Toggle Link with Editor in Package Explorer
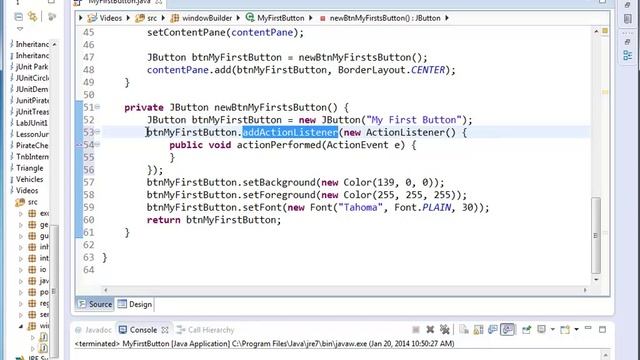Viewport: 640px width, 360px height. 32,17
